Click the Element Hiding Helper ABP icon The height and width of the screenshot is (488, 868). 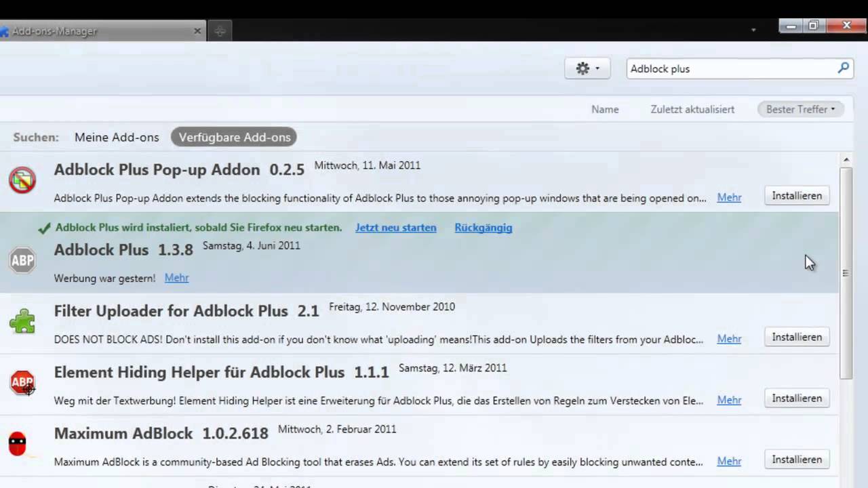tap(22, 383)
